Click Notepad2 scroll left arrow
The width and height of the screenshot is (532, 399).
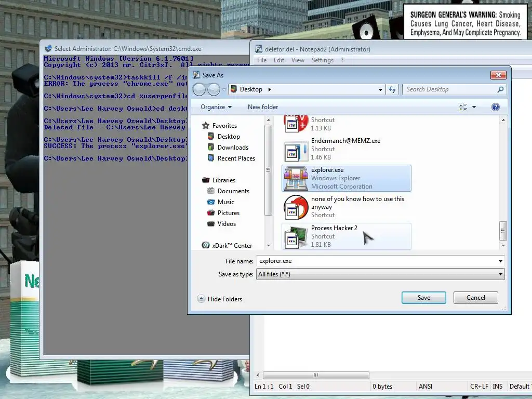tap(258, 375)
